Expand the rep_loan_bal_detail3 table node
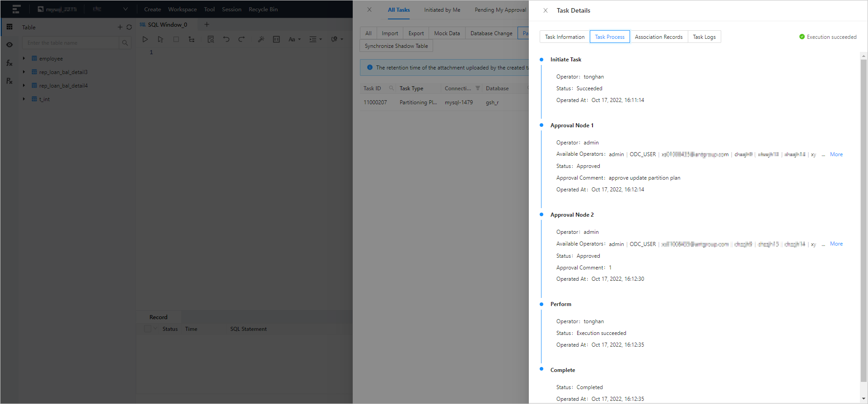 coord(24,72)
